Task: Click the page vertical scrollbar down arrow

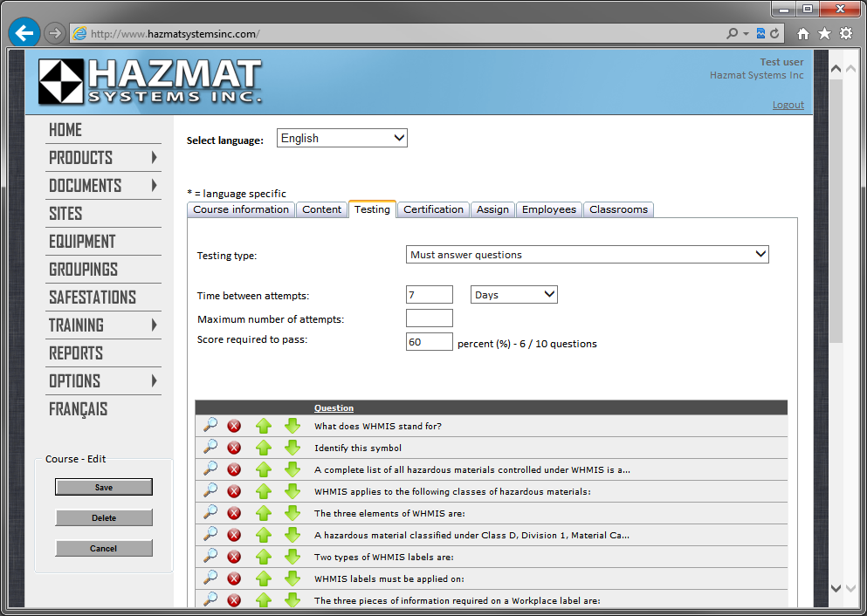Action: [x=836, y=589]
